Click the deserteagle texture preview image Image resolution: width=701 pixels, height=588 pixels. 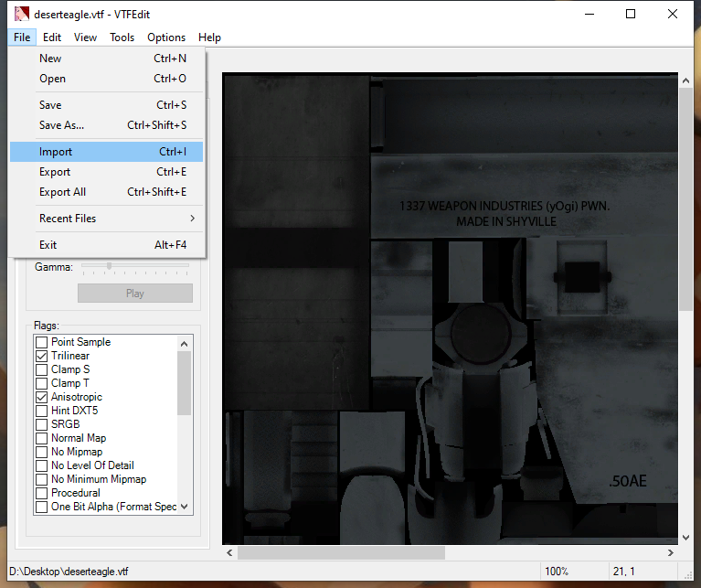point(451,308)
